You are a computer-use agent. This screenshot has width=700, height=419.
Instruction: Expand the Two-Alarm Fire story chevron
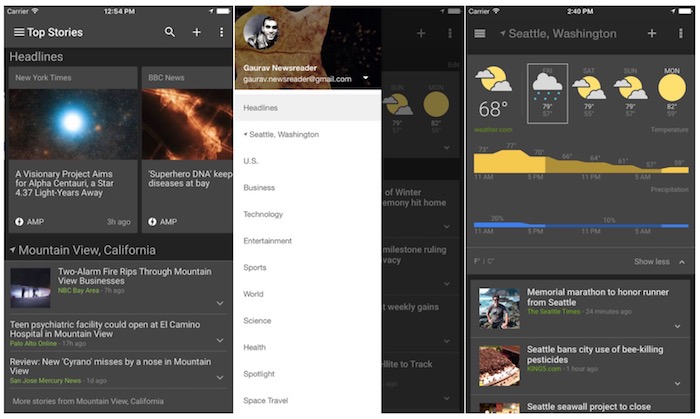(219, 302)
